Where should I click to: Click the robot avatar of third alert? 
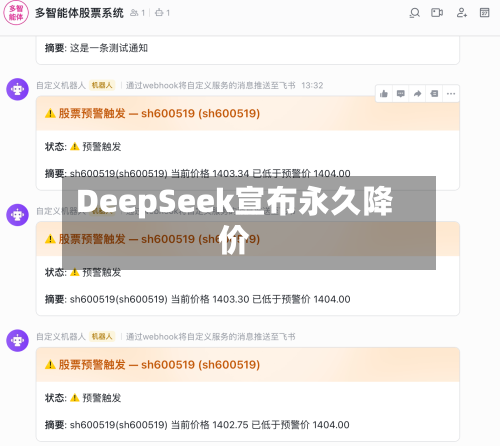(17, 340)
